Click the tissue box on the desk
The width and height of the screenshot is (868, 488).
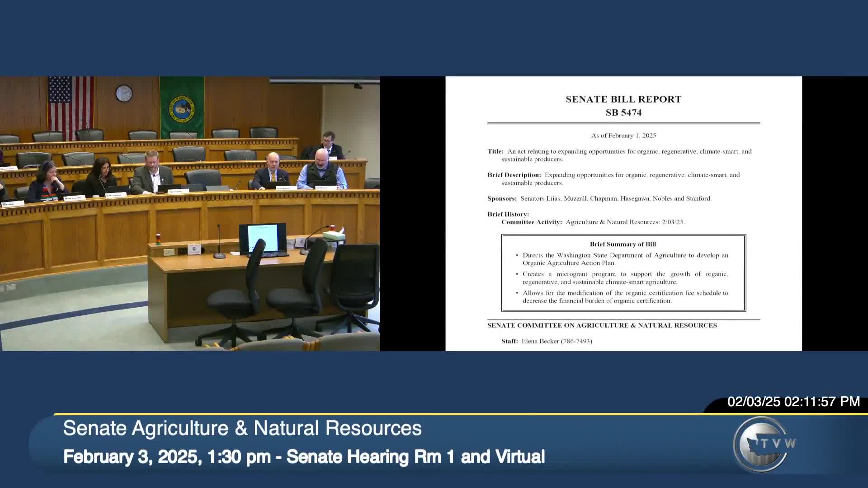tap(334, 235)
